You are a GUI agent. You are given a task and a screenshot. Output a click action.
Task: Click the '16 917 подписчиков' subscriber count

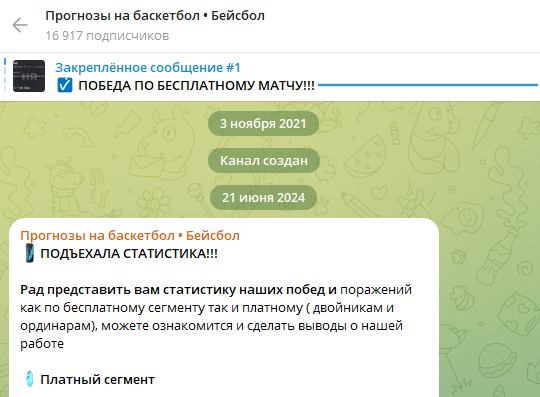click(107, 35)
